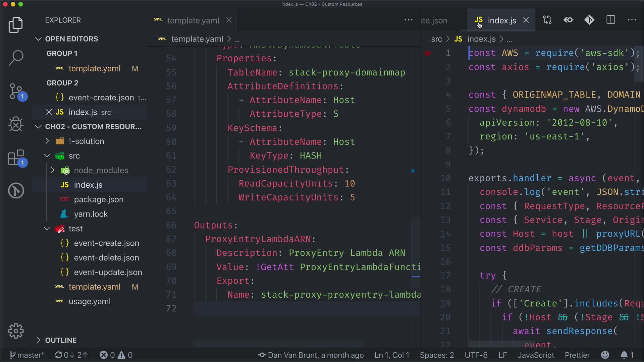
Task: Open the Search view in activity bar
Action: pos(16,58)
